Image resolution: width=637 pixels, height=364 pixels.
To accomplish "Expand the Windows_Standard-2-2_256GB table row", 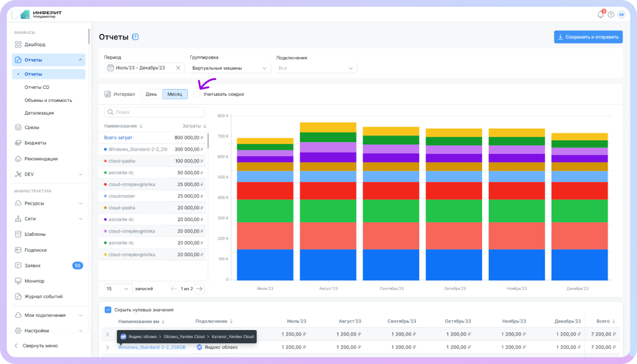I will [107, 347].
